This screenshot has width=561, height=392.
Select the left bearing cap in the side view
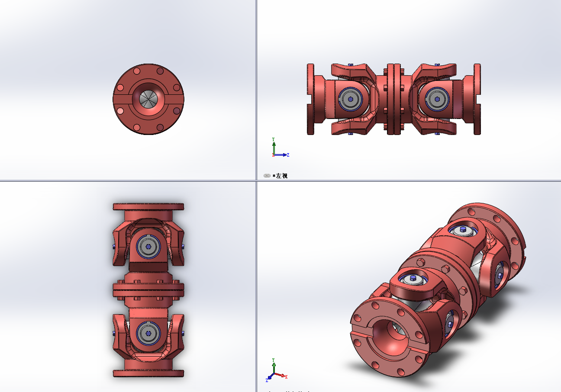tap(350, 99)
